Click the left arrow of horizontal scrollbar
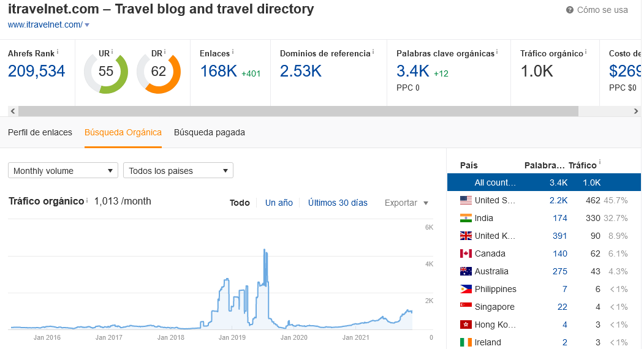644x349 pixels. pos(13,111)
